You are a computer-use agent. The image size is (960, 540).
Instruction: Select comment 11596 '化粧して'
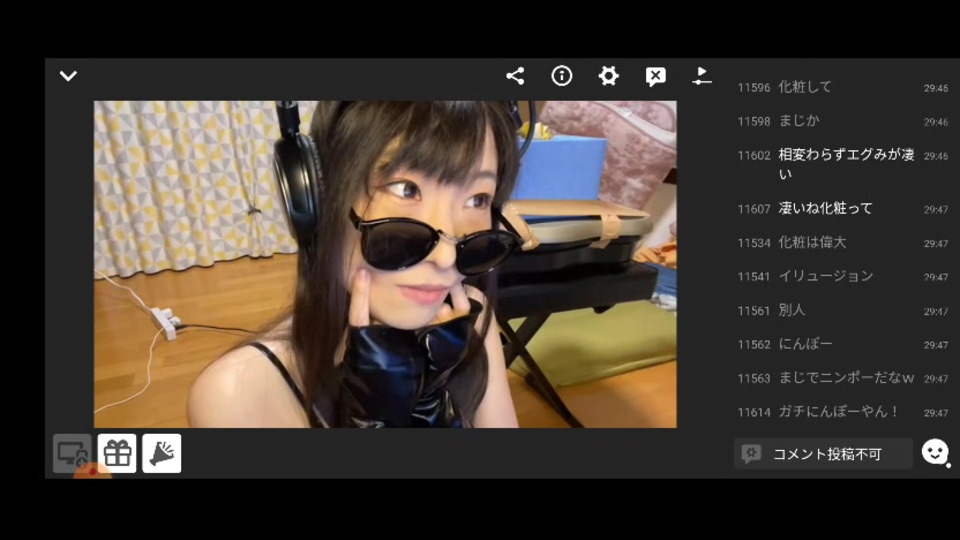click(842, 88)
